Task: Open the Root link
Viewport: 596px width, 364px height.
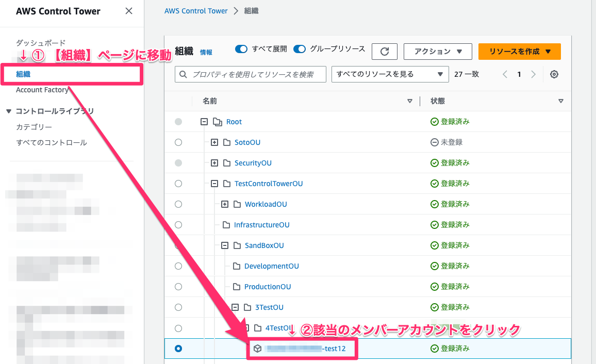Action: pos(234,122)
